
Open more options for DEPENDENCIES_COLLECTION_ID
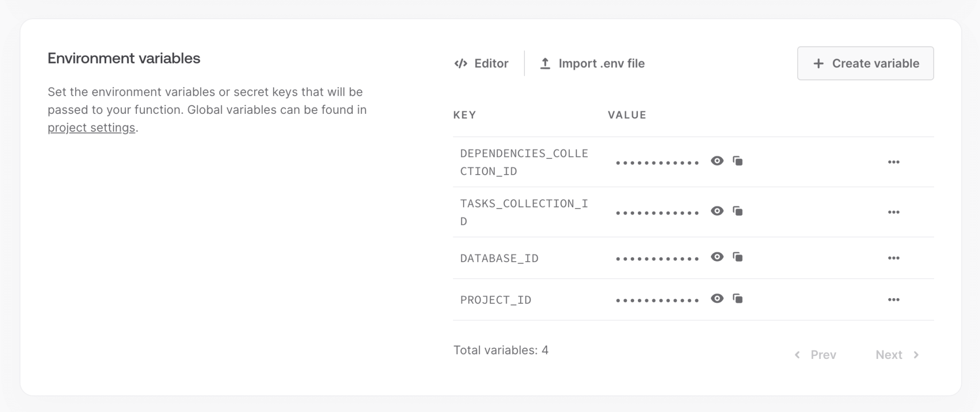[893, 162]
